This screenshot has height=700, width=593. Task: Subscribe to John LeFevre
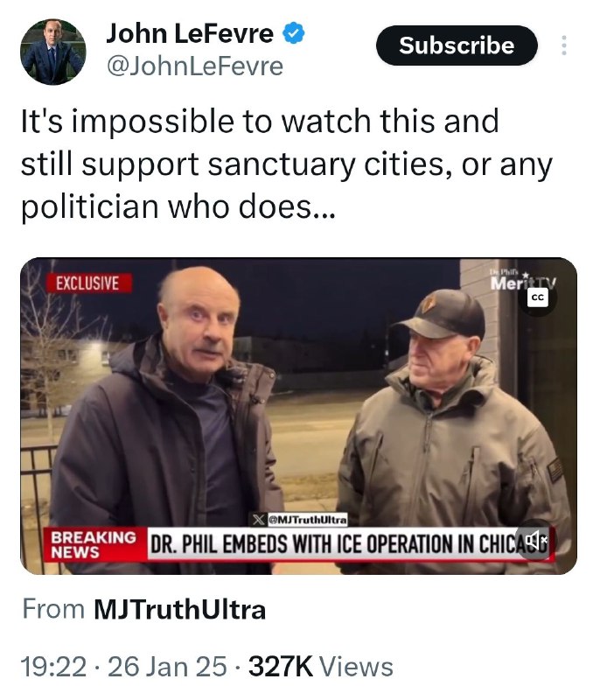click(457, 45)
